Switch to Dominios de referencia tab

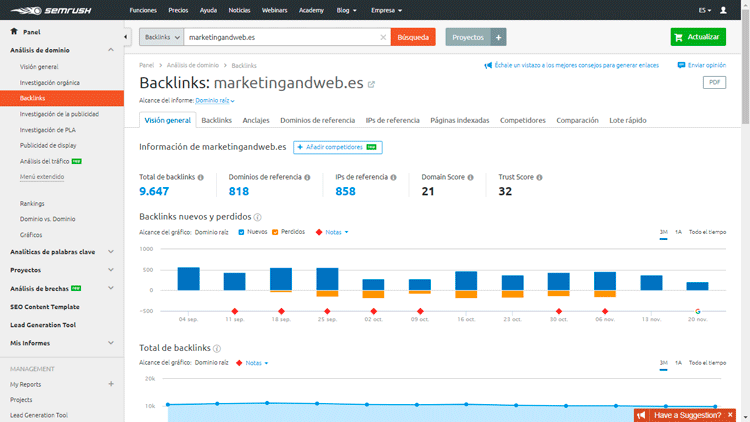[x=318, y=121]
